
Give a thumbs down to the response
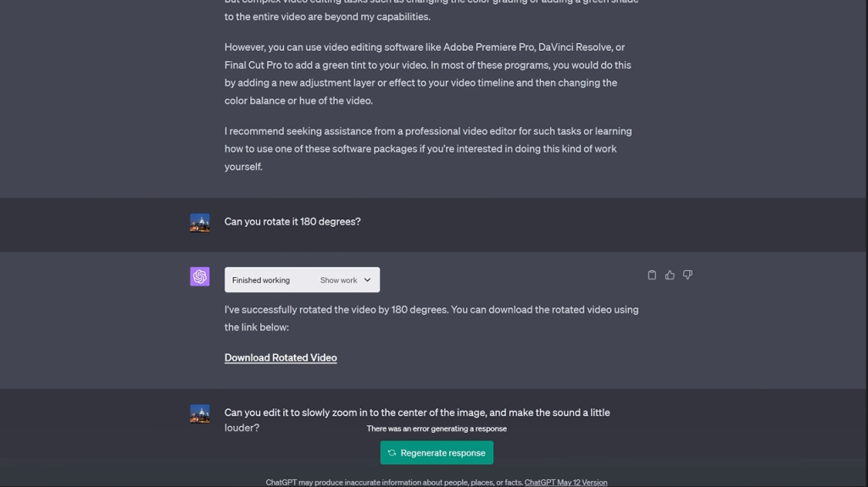click(x=687, y=275)
